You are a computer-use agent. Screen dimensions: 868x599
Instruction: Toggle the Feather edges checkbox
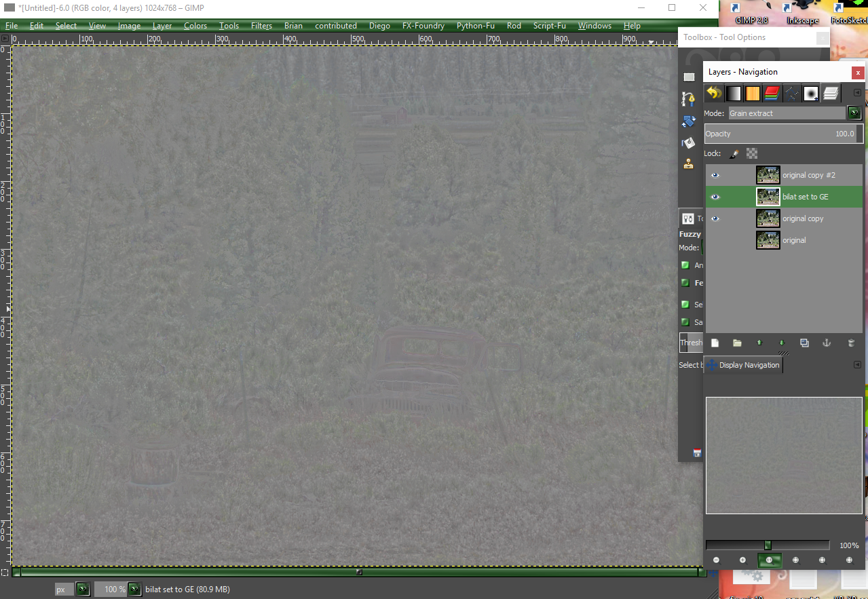tap(685, 283)
